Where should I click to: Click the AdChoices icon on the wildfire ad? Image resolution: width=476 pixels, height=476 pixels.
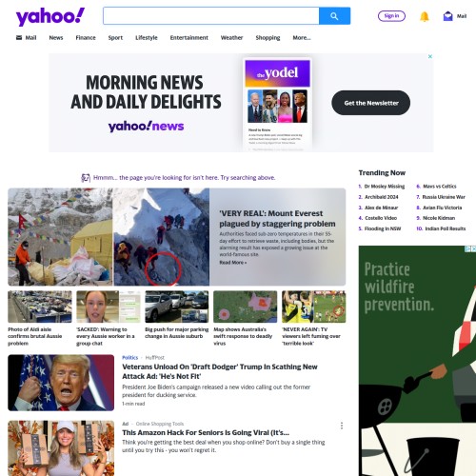467,248
